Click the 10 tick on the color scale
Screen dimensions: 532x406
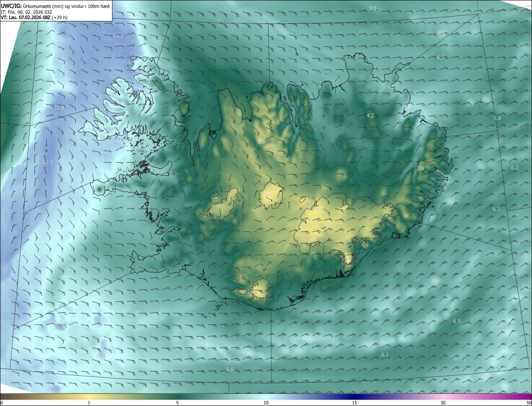coord(266,403)
